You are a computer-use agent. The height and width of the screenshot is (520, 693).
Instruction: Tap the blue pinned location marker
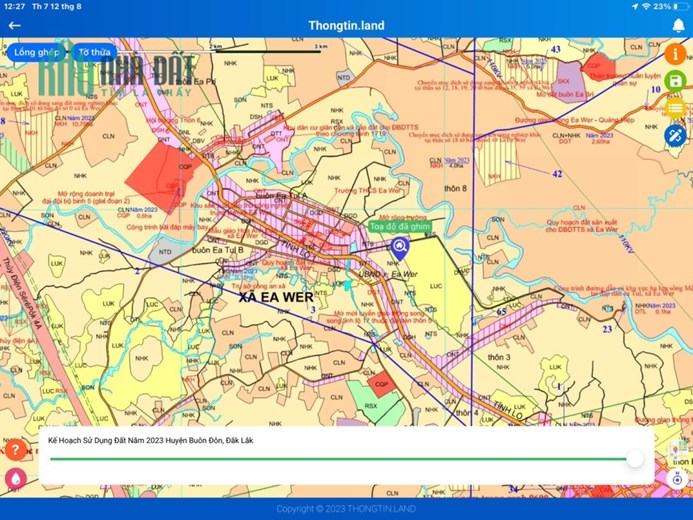coord(400,249)
